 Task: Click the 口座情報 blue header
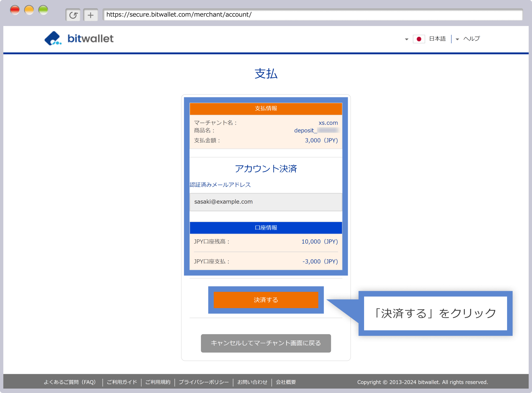(266, 228)
